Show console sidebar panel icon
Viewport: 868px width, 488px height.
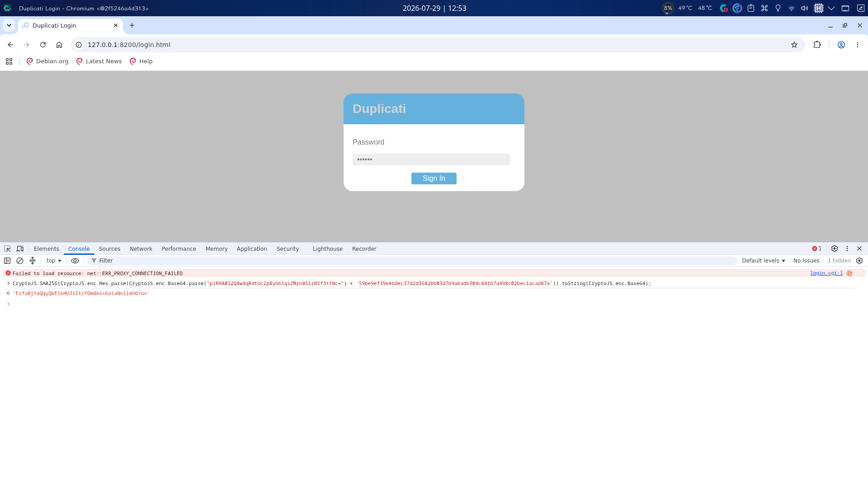(7, 261)
